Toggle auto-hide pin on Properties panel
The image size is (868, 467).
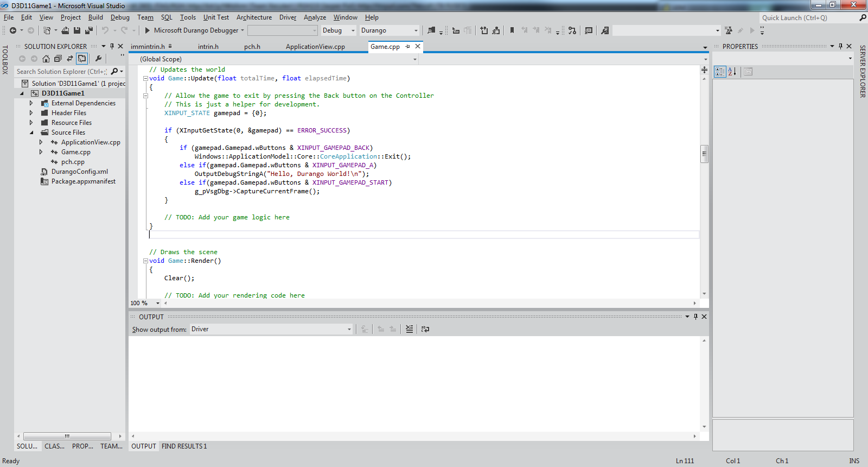(840, 47)
